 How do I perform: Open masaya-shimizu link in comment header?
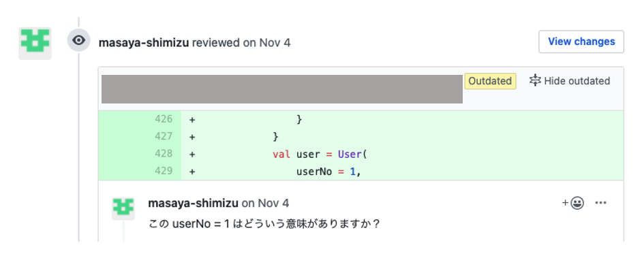pos(193,203)
